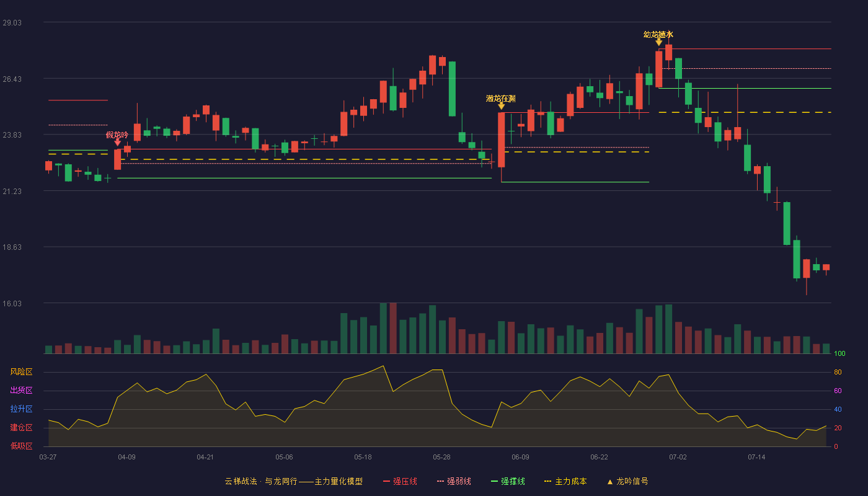The width and height of the screenshot is (868, 496).
Task: Select the 风险区 zone label
Action: tap(21, 372)
